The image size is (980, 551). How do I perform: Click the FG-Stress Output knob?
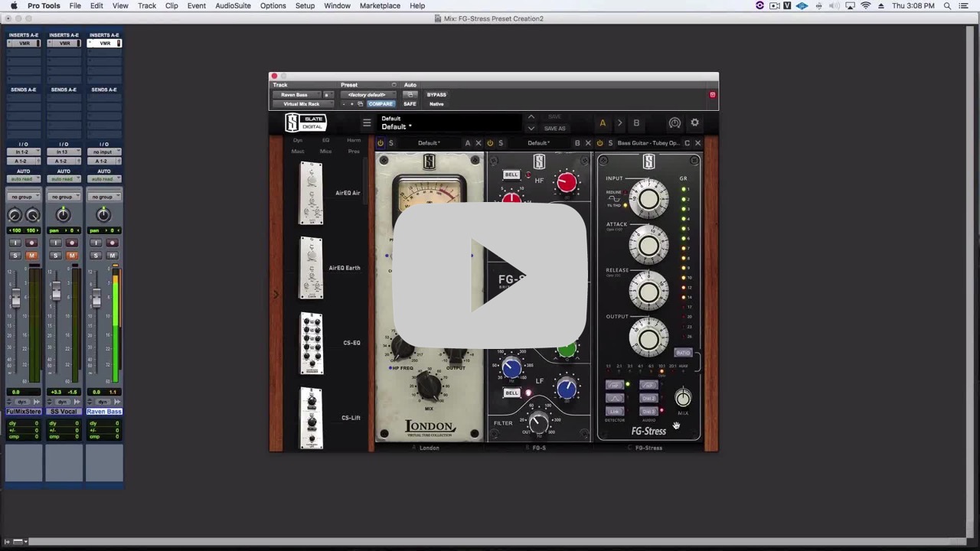648,337
